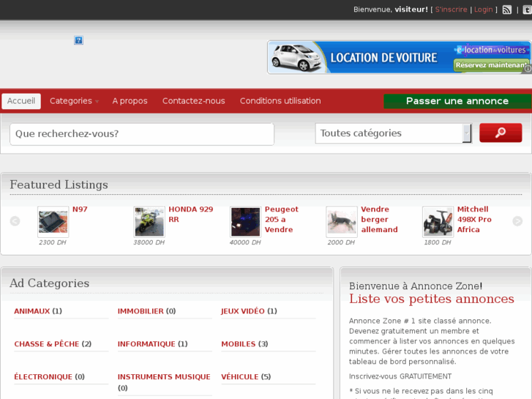Screen dimensions: 532x399
Task: Open the Honda 929 RR motorcycle thumbnail
Action: 149,221
